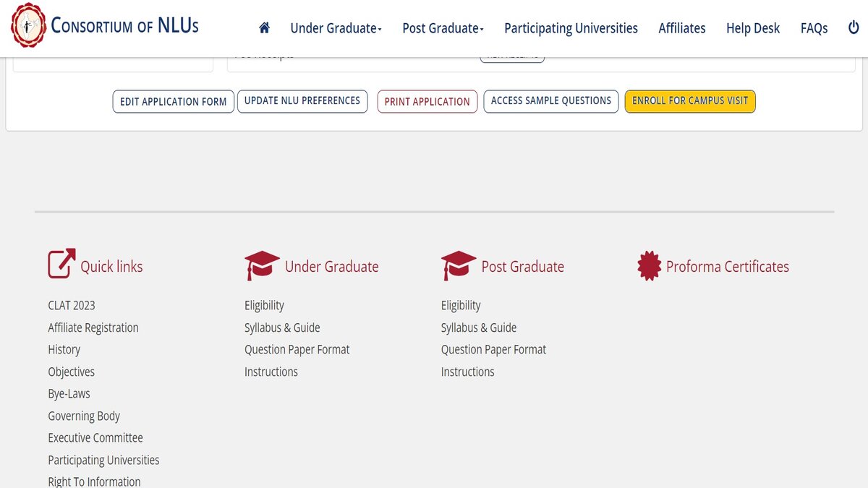Expand the Post Graduate navigation dropdown
Viewport: 868px width, 488px height.
pyautogui.click(x=442, y=27)
